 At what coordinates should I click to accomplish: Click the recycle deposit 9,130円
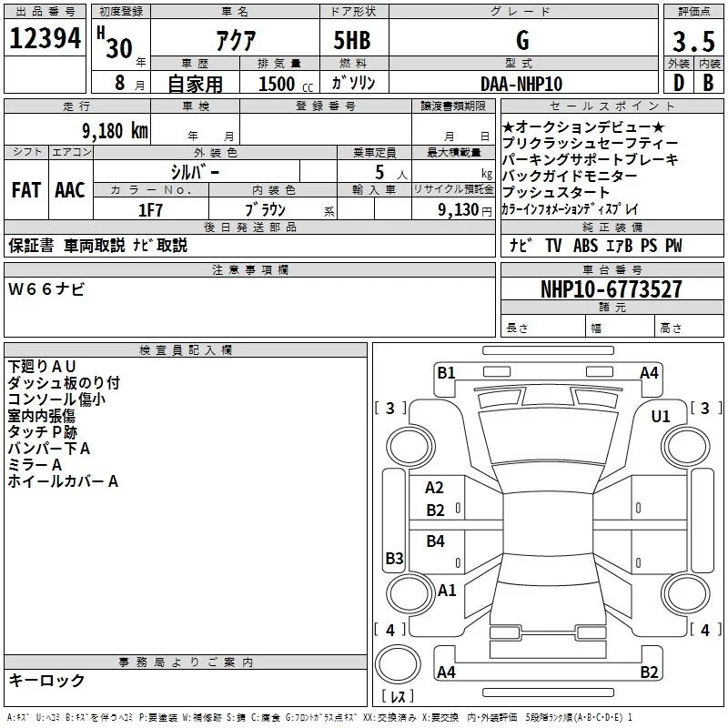[465, 210]
